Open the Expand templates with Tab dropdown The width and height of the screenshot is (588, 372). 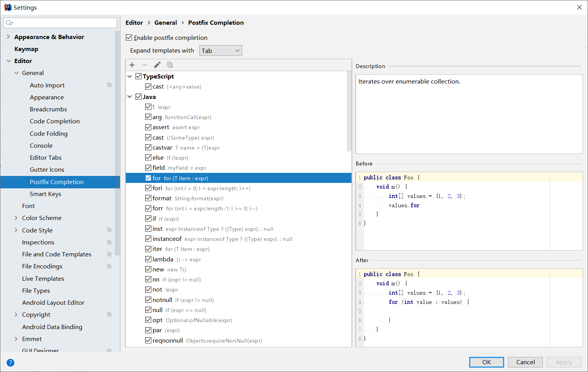pos(221,51)
